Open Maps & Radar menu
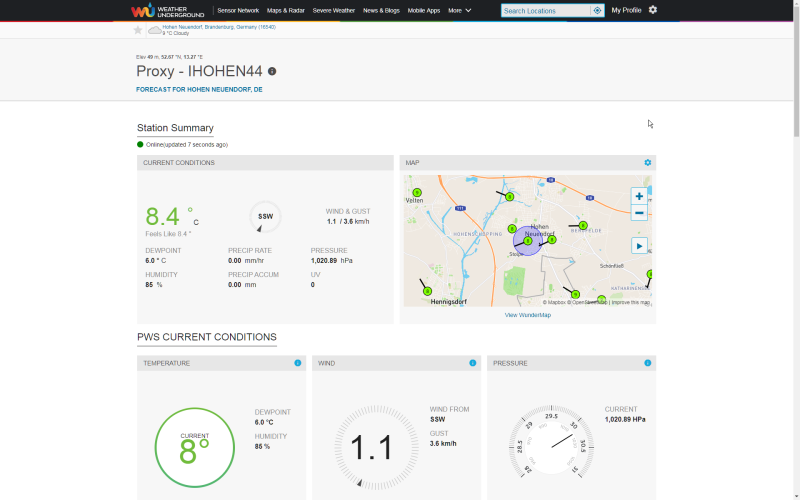Viewport: 800px width, 500px height. [x=286, y=10]
